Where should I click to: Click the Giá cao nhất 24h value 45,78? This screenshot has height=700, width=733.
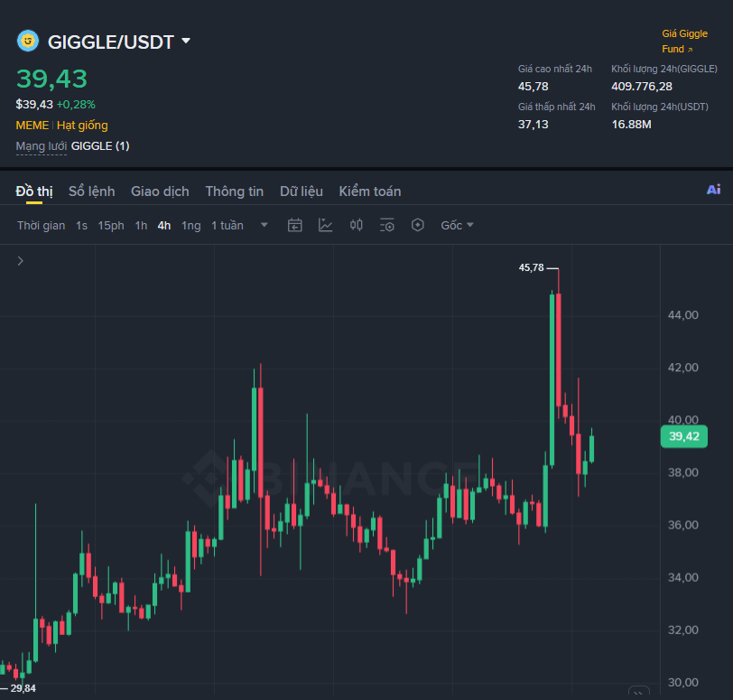533,87
